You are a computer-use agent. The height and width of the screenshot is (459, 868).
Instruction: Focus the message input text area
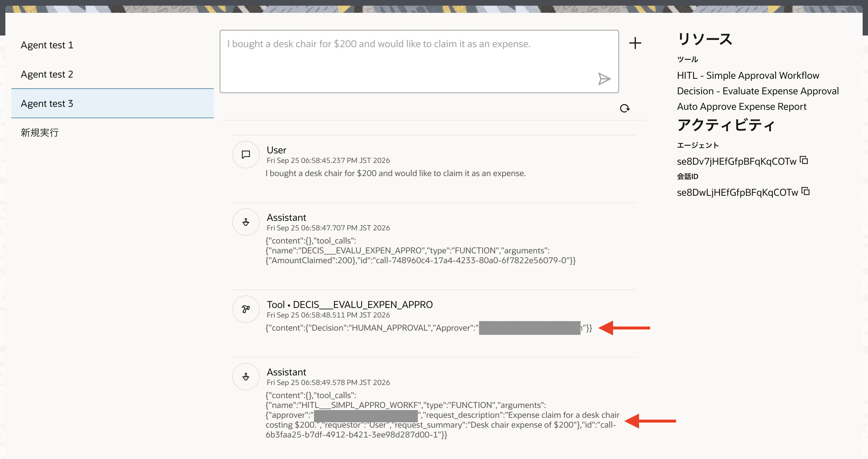click(x=419, y=61)
